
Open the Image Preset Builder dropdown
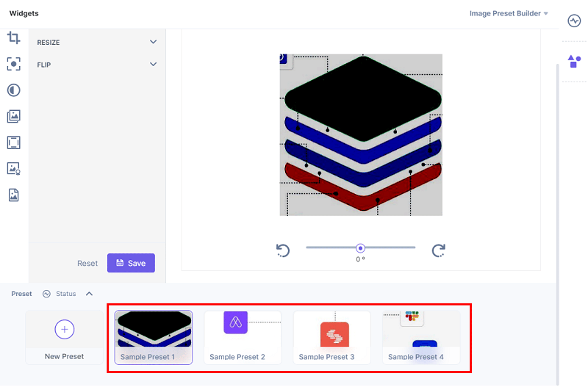tap(509, 13)
